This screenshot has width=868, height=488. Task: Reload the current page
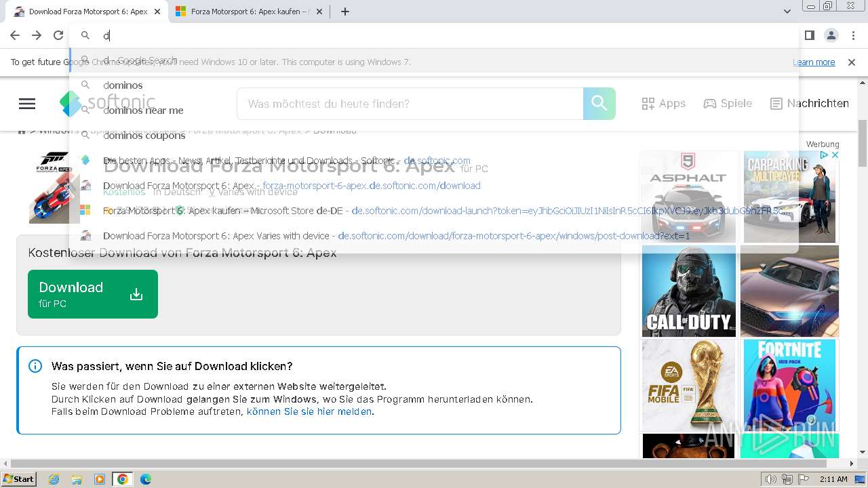(58, 35)
